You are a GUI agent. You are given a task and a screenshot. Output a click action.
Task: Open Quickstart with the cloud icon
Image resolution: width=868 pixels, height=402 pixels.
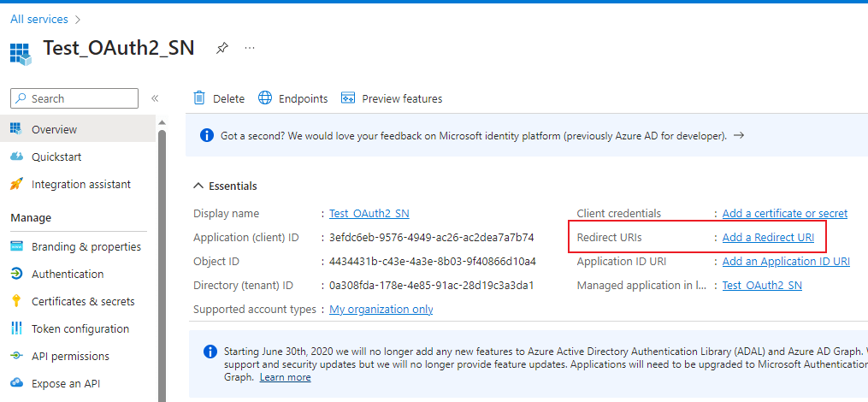[16, 157]
